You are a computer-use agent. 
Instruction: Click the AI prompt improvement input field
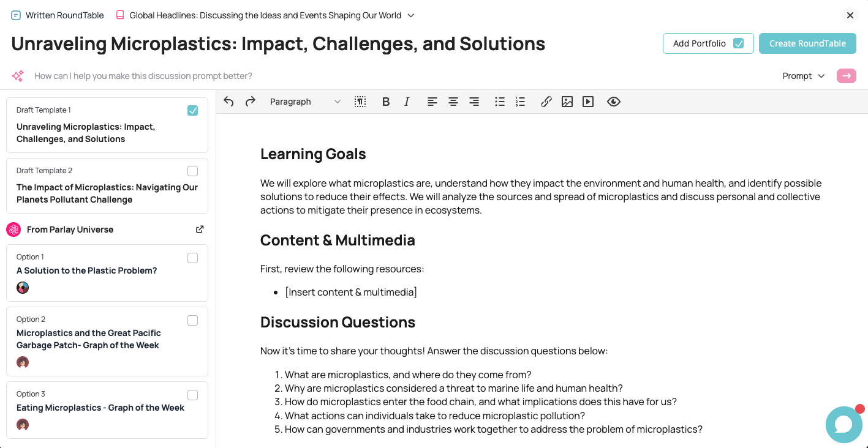point(368,76)
